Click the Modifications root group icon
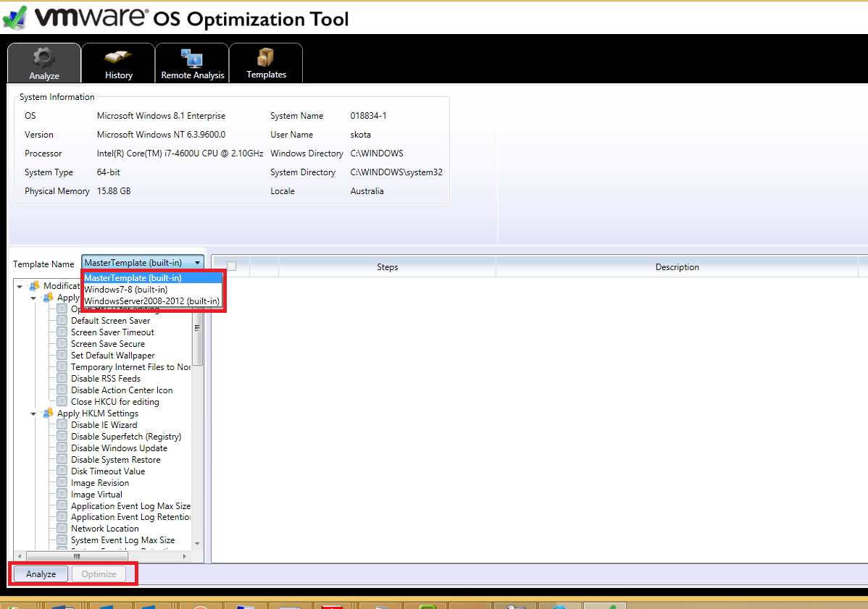The width and height of the screenshot is (868, 609). click(x=34, y=285)
